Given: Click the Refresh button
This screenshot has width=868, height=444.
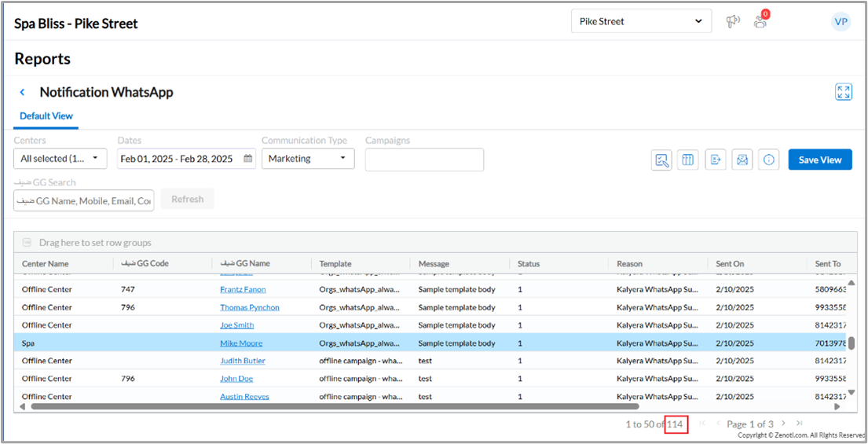Looking at the screenshot, I should click(187, 200).
